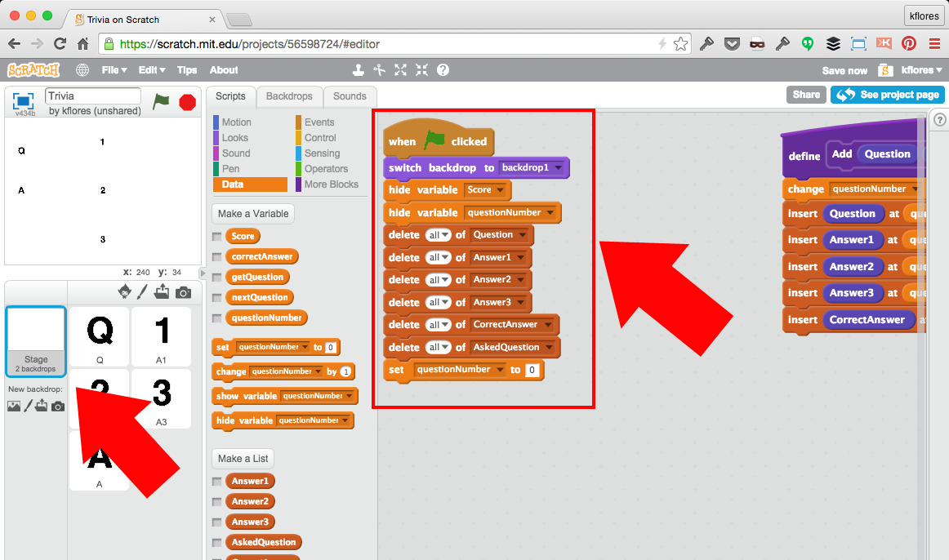Toggle the AskedQuestion list checkbox
The height and width of the screenshot is (560, 949).
pos(216,543)
